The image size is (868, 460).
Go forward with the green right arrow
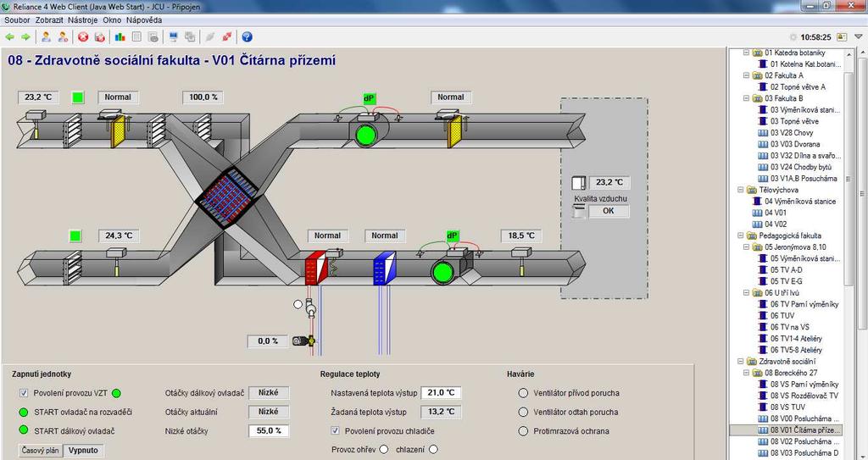[x=25, y=37]
